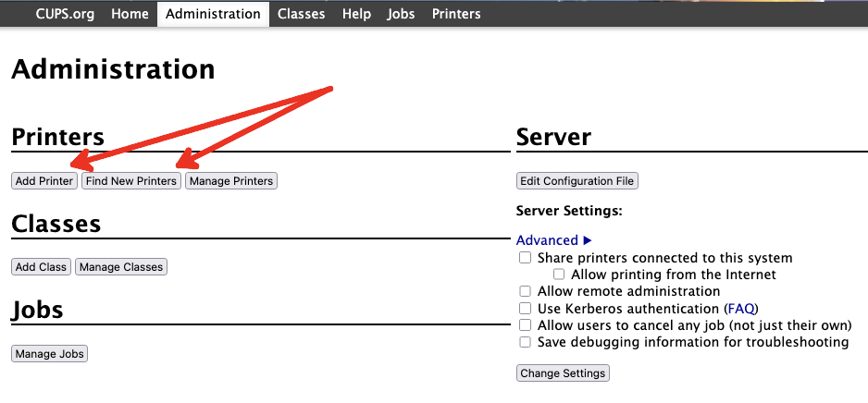This screenshot has width=868, height=403.
Task: Open the Kerberos FAQ link
Action: point(740,309)
